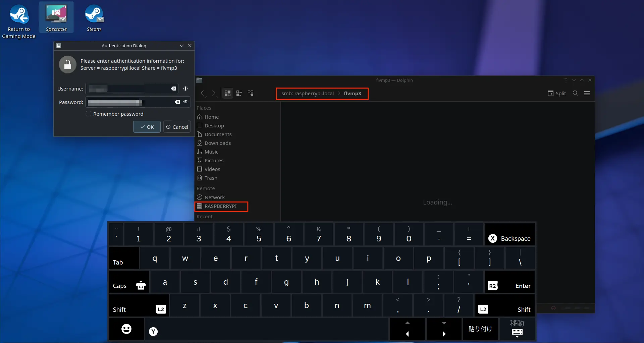
Task: Switch Dolphin to Compact view mode
Action: pos(239,93)
